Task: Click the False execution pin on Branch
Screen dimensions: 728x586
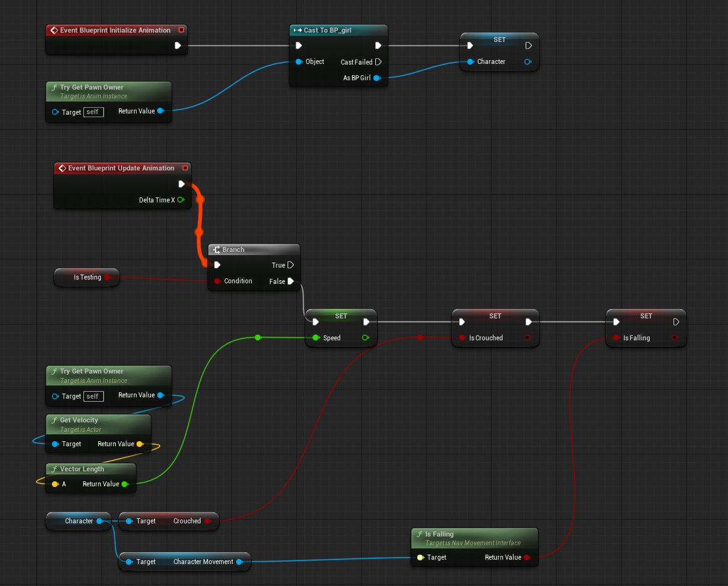Action: (x=291, y=281)
